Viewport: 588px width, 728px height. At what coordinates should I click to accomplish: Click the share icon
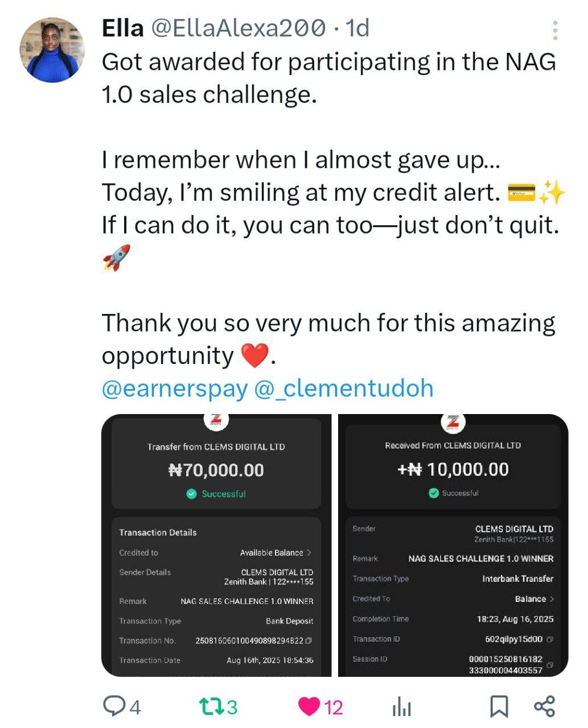coord(544,706)
